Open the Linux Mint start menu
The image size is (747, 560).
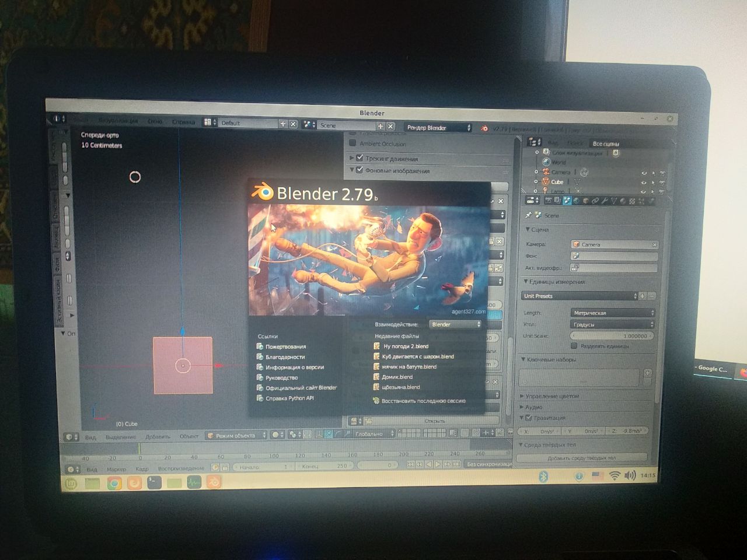click(71, 484)
